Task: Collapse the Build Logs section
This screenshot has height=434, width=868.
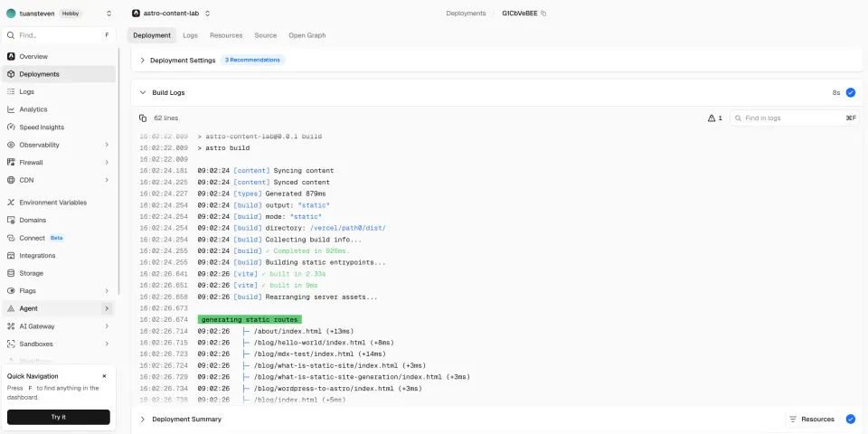Action: coord(142,92)
